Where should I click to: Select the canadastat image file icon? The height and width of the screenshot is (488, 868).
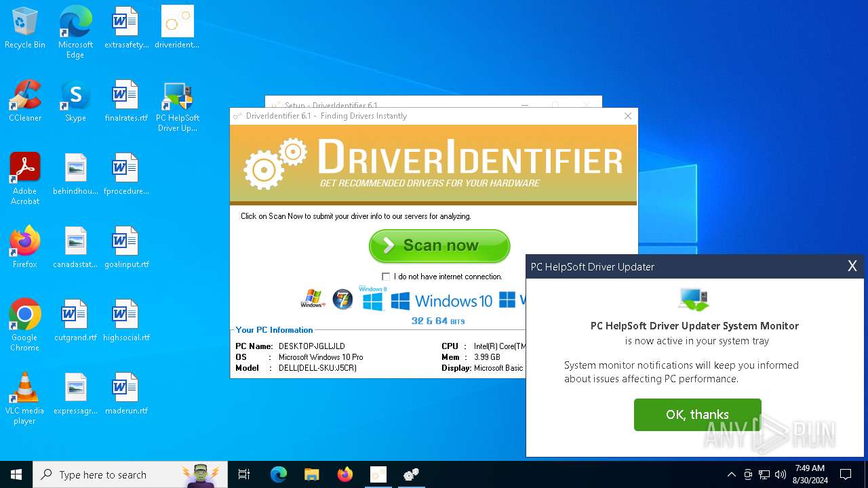(x=75, y=247)
